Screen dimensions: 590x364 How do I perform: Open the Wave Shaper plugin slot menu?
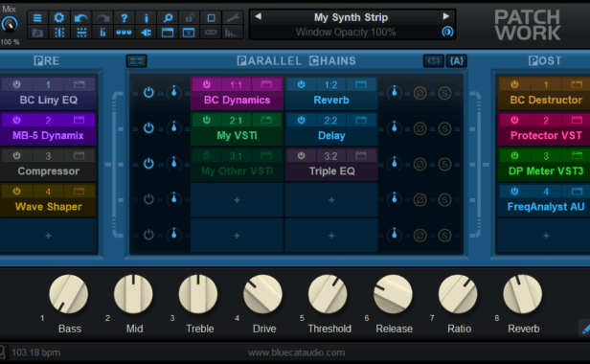48,207
